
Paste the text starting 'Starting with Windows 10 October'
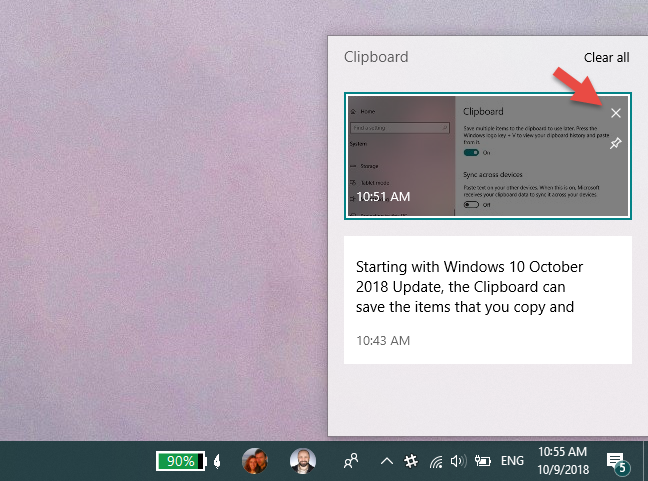click(x=488, y=300)
